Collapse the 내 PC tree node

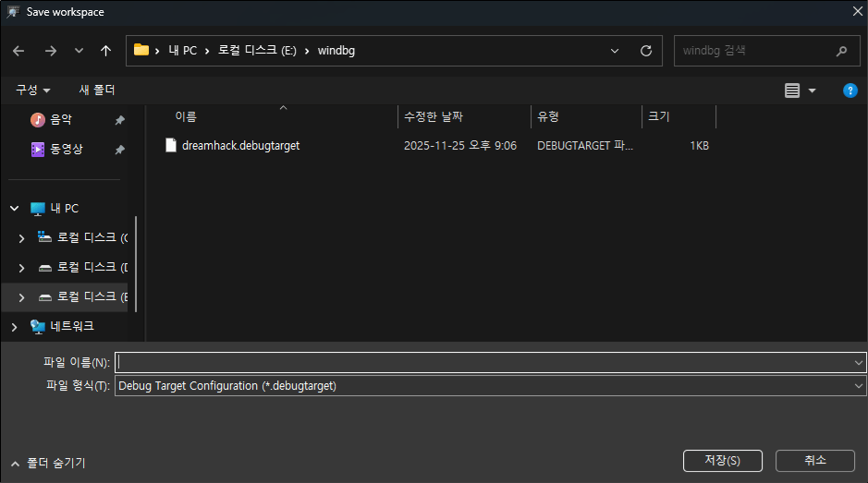tap(14, 209)
